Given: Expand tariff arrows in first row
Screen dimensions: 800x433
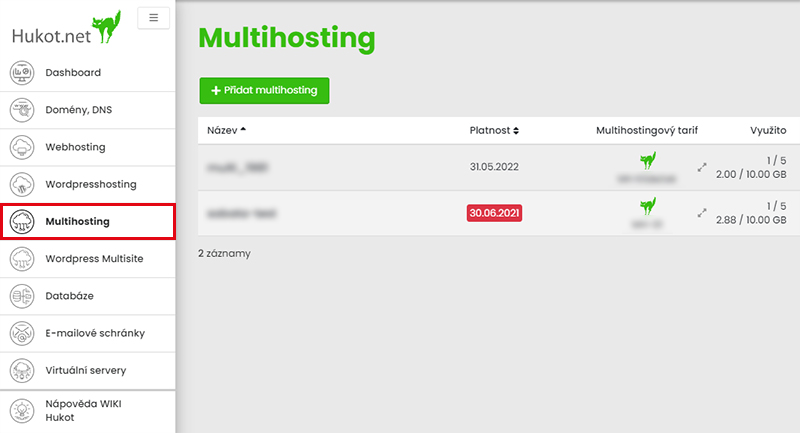Looking at the screenshot, I should (x=702, y=167).
